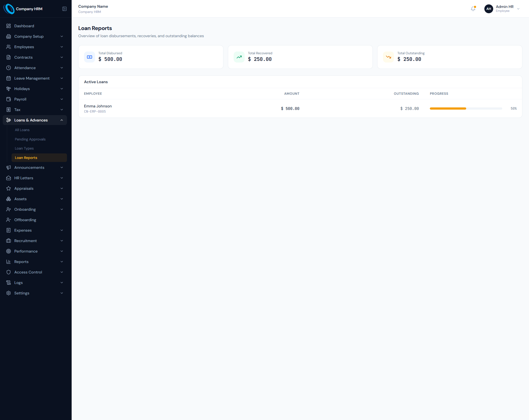Viewport: 529px width, 420px height.
Task: Click the Expenses receipt icon
Action: [x=9, y=230]
